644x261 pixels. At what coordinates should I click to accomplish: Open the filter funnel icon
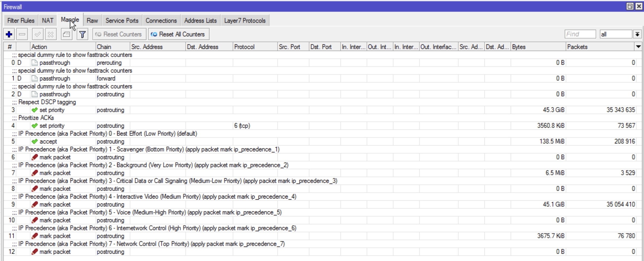point(82,34)
